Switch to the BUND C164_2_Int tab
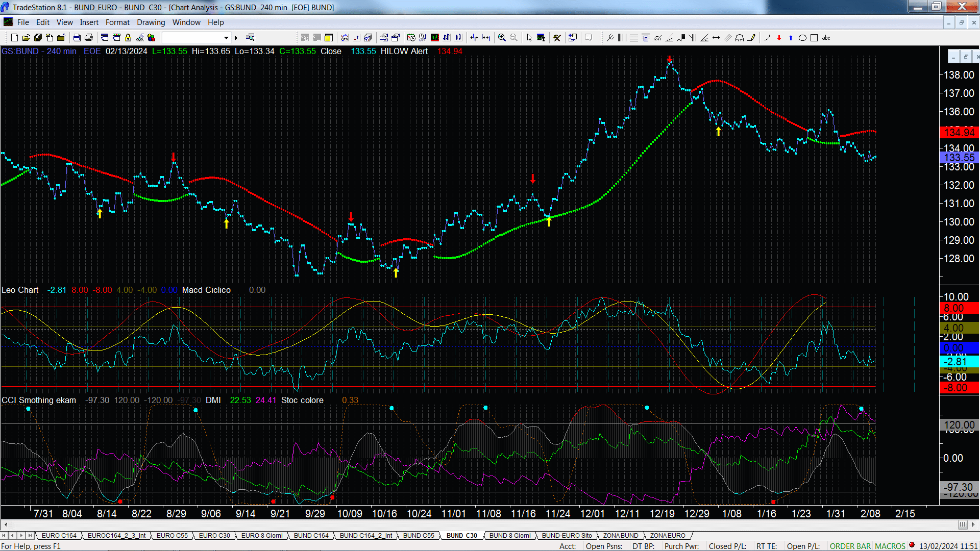 [366, 535]
